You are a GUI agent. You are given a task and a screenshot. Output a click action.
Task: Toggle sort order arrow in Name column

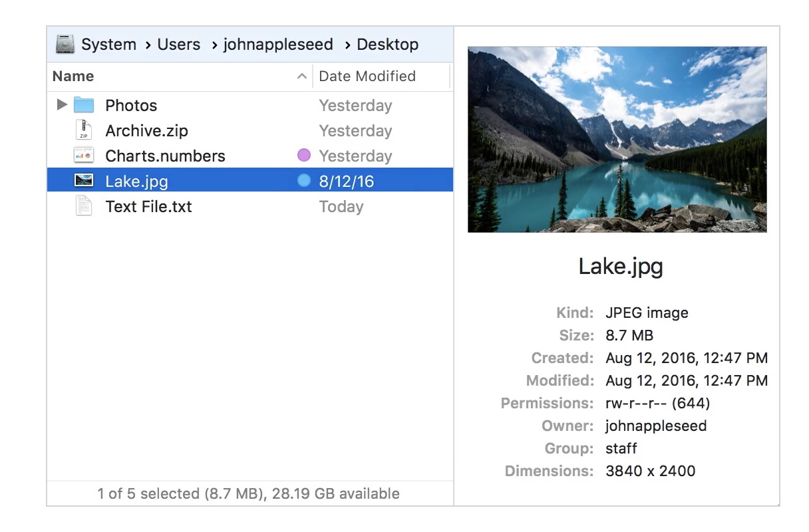click(301, 76)
